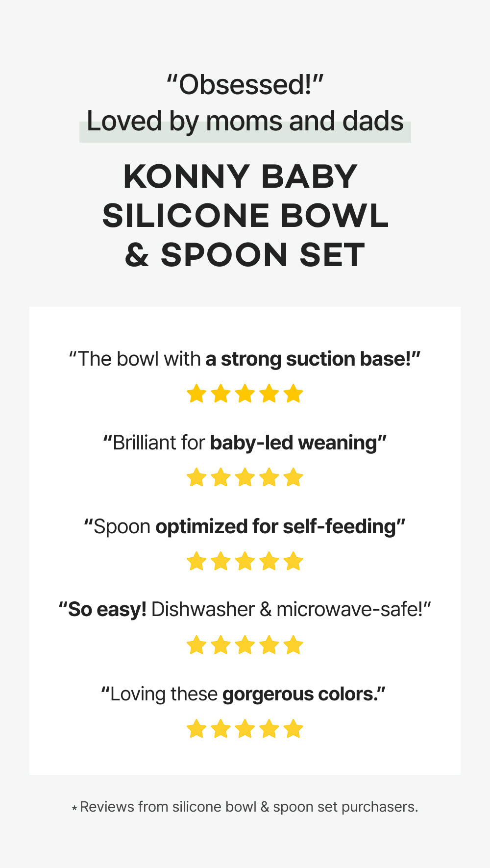The width and height of the screenshot is (490, 868).
Task: Click the first star under the self-feeding spoon review
Action: pyautogui.click(x=196, y=561)
